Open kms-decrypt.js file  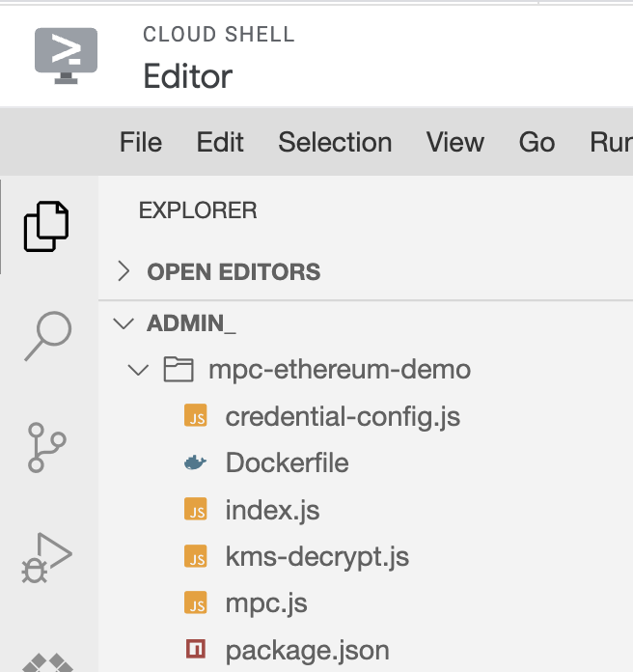point(316,557)
